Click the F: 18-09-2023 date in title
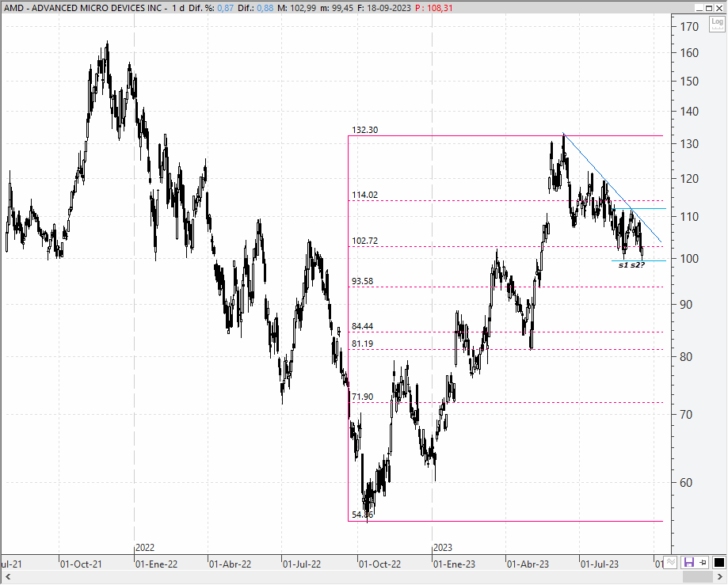The image size is (728, 585). pyautogui.click(x=384, y=8)
